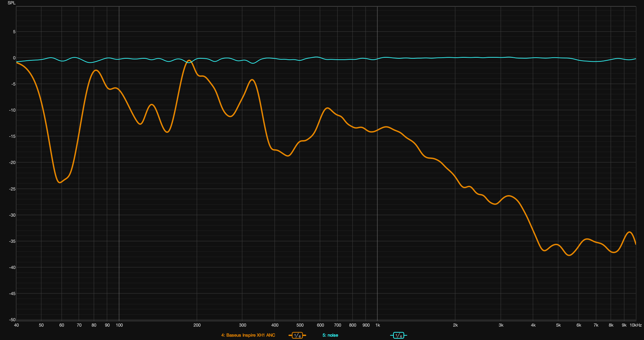The image size is (644, 340).
Task: Click the 0 SPL axis value
Action: pos(14,58)
